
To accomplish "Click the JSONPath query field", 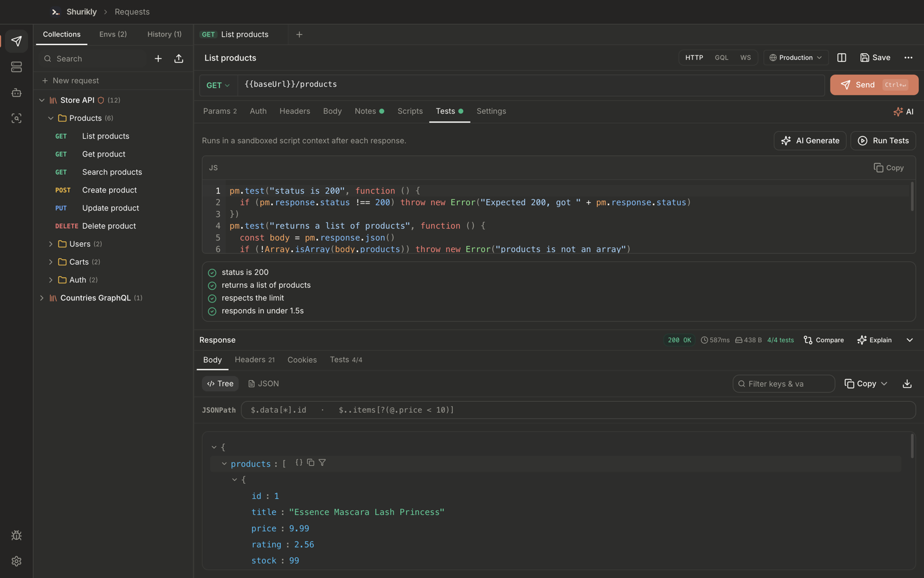I will (578, 410).
